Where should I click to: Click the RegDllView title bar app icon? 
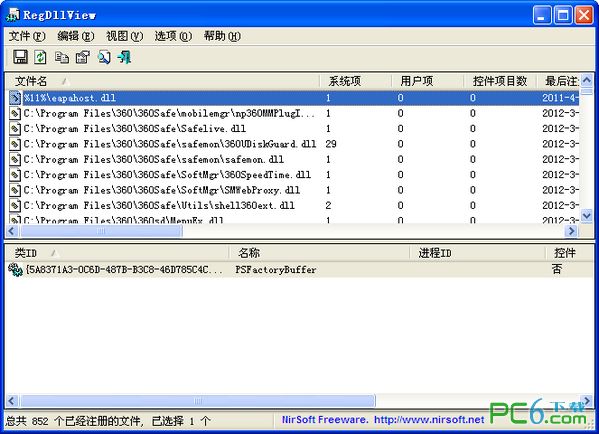click(x=13, y=15)
